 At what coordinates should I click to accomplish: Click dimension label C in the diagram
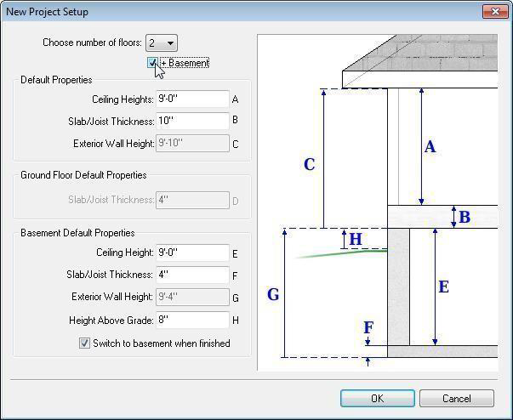309,164
